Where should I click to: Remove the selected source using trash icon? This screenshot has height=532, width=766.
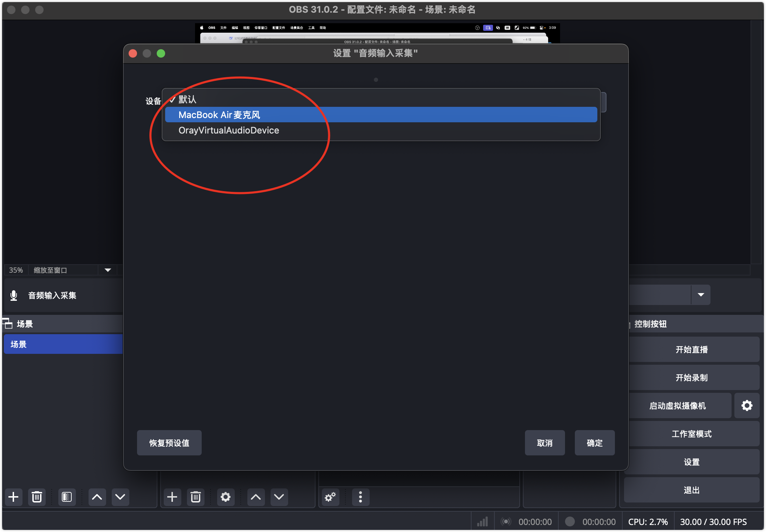coord(196,497)
